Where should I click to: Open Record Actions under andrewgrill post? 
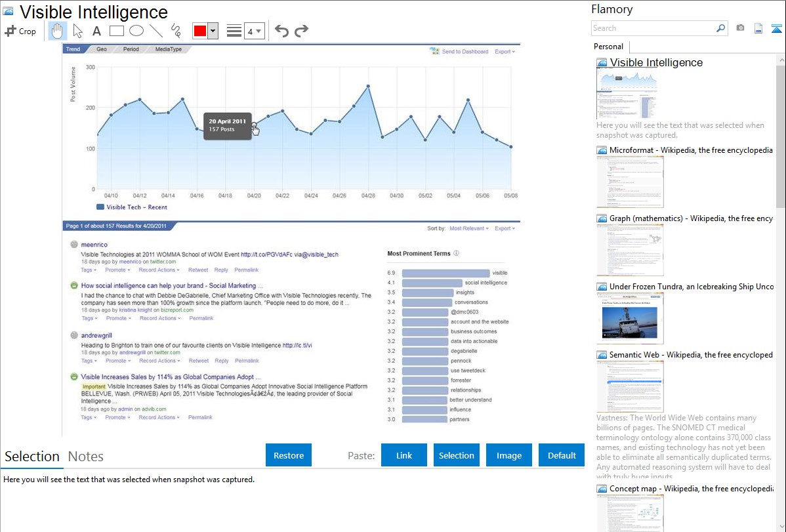tap(159, 361)
